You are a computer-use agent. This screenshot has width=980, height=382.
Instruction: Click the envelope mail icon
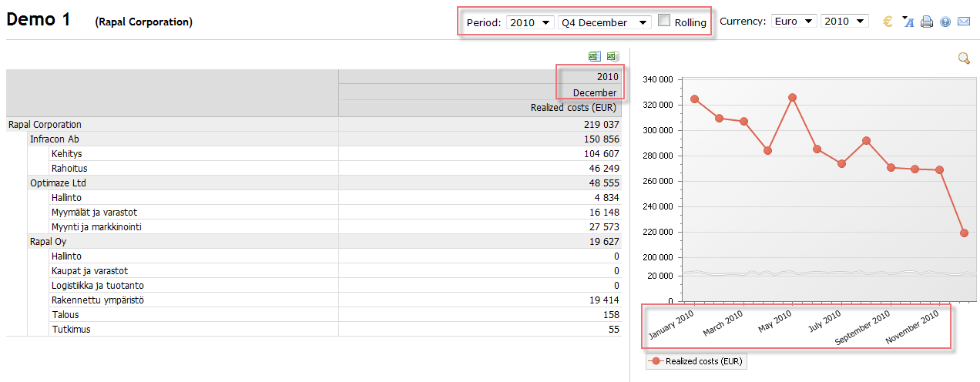pos(963,22)
